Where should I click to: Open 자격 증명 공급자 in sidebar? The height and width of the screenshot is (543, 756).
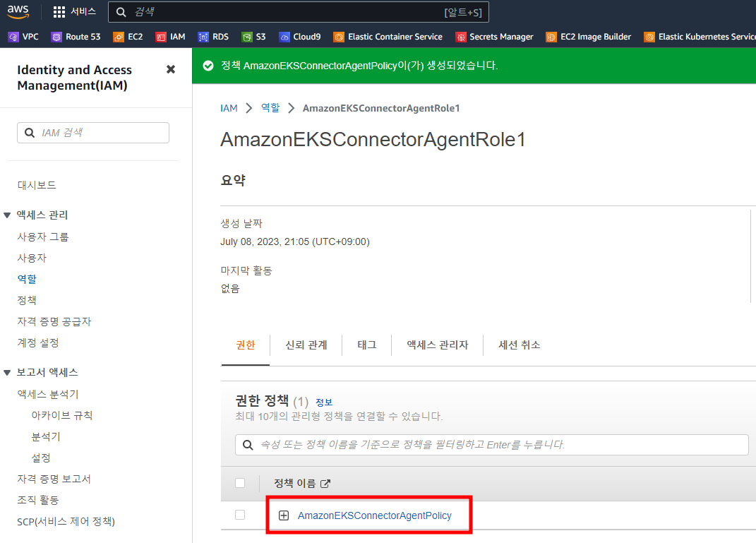[54, 322]
